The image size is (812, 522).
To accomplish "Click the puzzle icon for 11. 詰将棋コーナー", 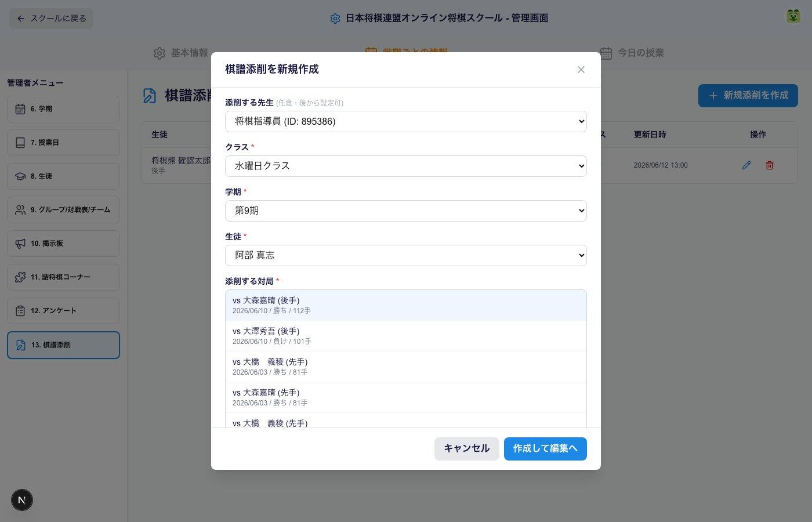I will (x=20, y=277).
